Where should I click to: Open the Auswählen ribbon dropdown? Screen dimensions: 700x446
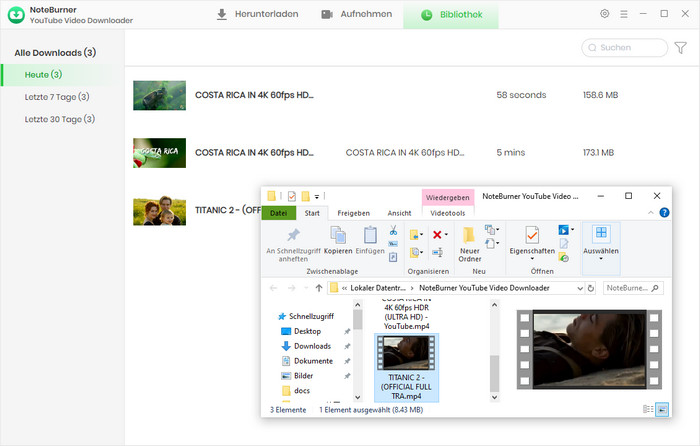(601, 248)
